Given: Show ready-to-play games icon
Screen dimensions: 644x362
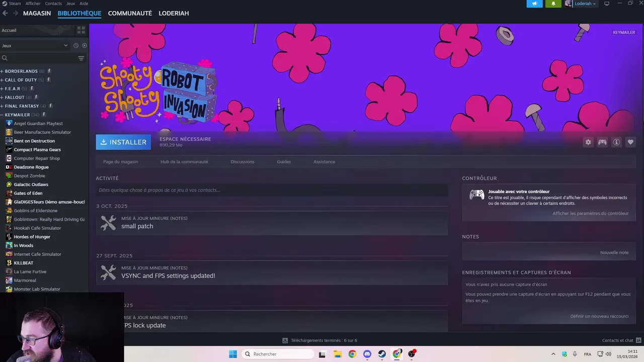Looking at the screenshot, I should [84, 45].
